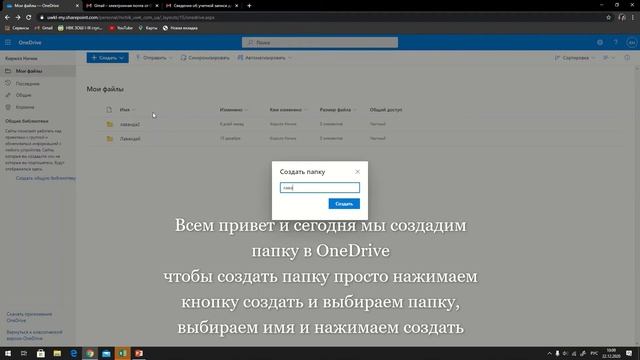Open the view options dropdown
The width and height of the screenshot is (640, 360).
609,58
